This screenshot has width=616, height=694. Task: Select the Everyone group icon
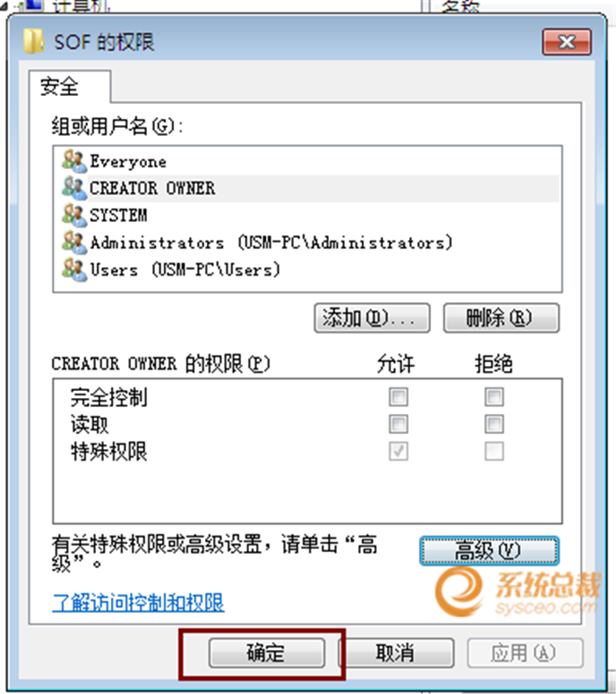[74, 160]
